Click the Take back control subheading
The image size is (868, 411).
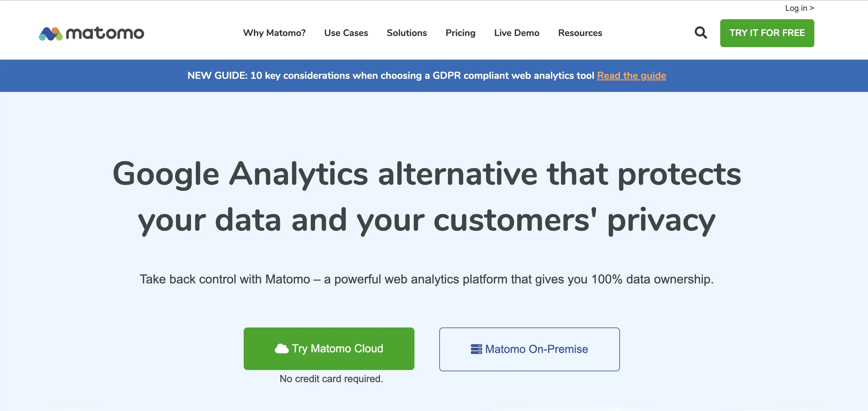pyautogui.click(x=427, y=279)
